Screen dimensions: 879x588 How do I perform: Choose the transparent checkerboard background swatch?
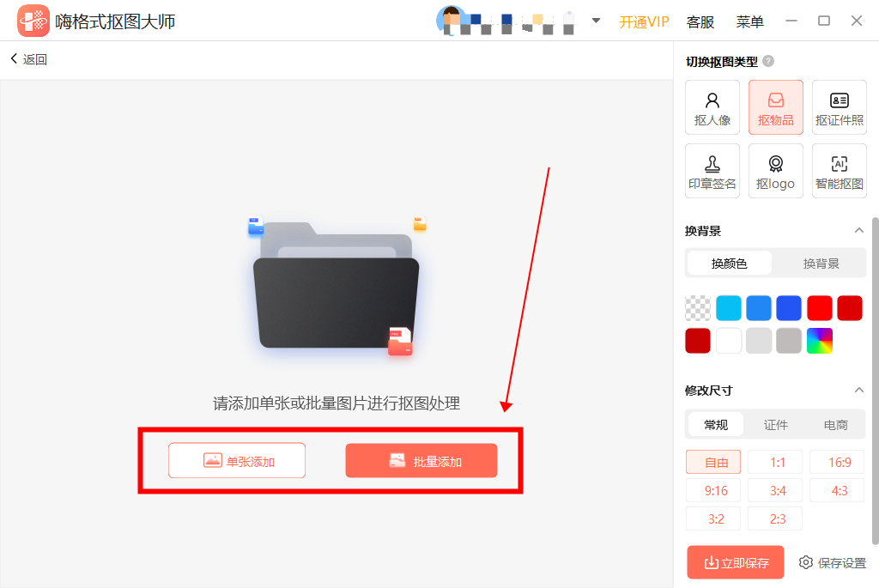698,308
